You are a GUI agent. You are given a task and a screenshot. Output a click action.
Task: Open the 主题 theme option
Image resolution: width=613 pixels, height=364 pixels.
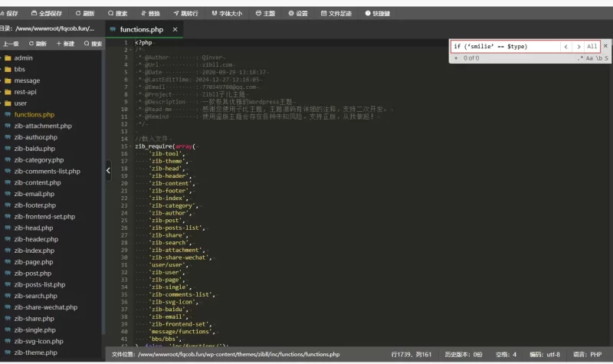click(x=265, y=13)
